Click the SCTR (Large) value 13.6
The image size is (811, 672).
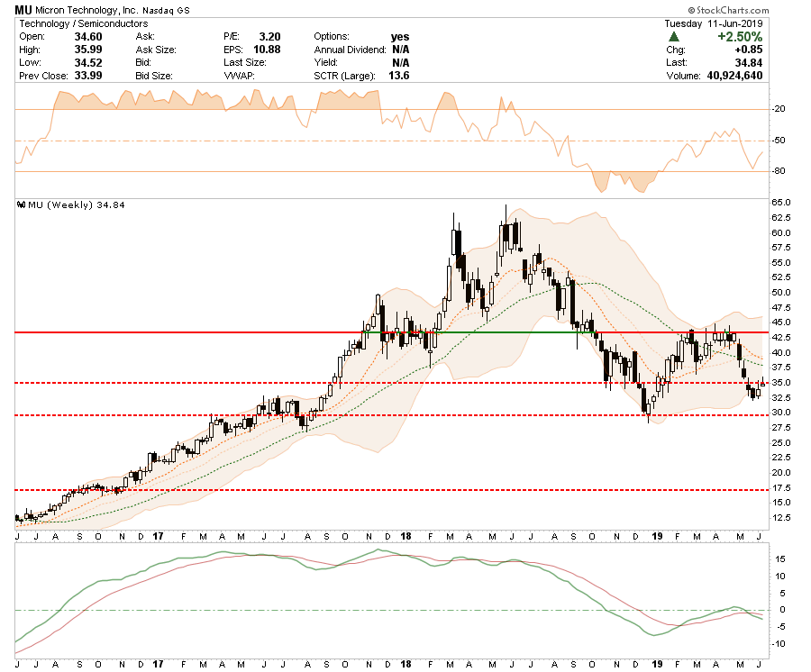click(399, 76)
